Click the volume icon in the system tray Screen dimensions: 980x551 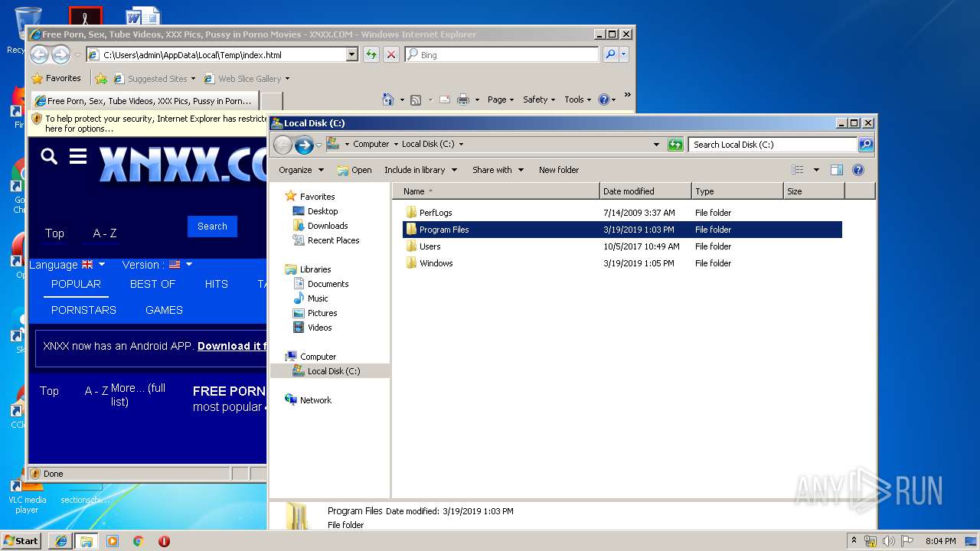click(x=889, y=541)
